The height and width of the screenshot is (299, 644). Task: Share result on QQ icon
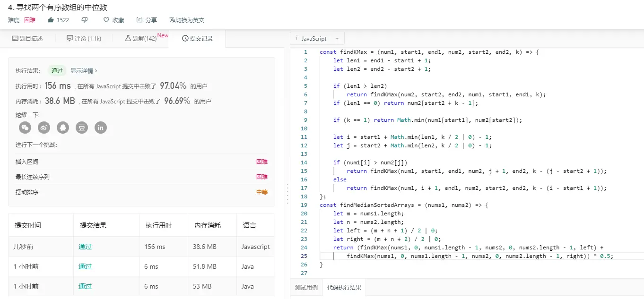click(63, 128)
